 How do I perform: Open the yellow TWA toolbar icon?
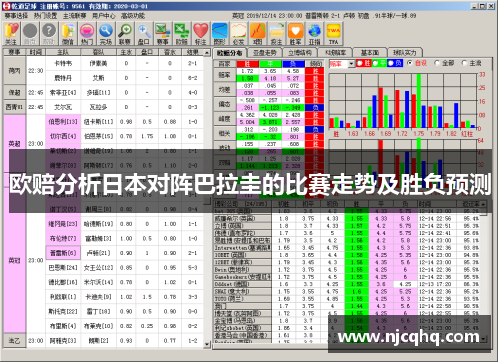point(334,33)
